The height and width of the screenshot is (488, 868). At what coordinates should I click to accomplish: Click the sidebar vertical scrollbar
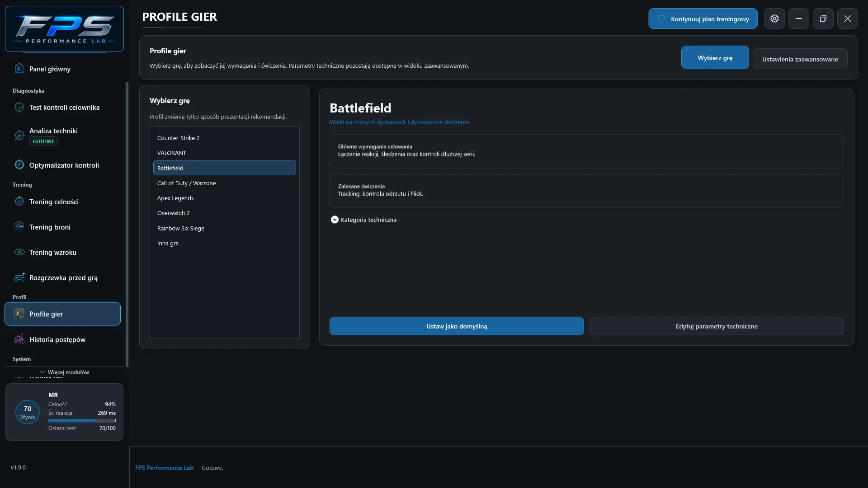(x=127, y=224)
